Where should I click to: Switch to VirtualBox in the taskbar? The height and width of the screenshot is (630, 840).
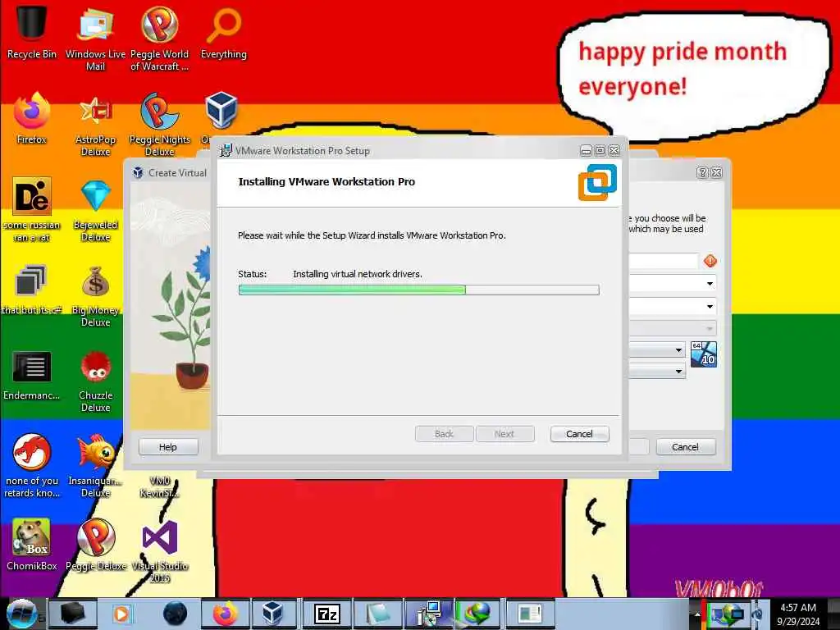pos(272,614)
